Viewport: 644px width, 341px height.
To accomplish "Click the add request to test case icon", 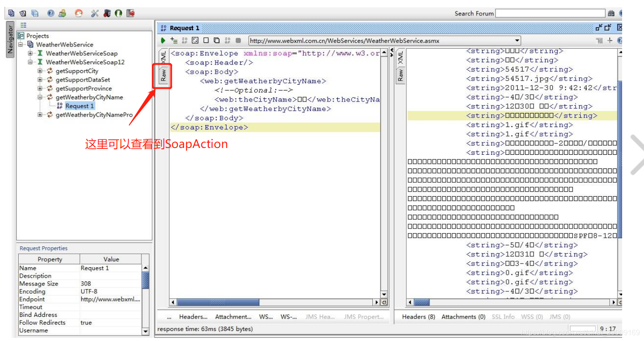I will pyautogui.click(x=174, y=40).
